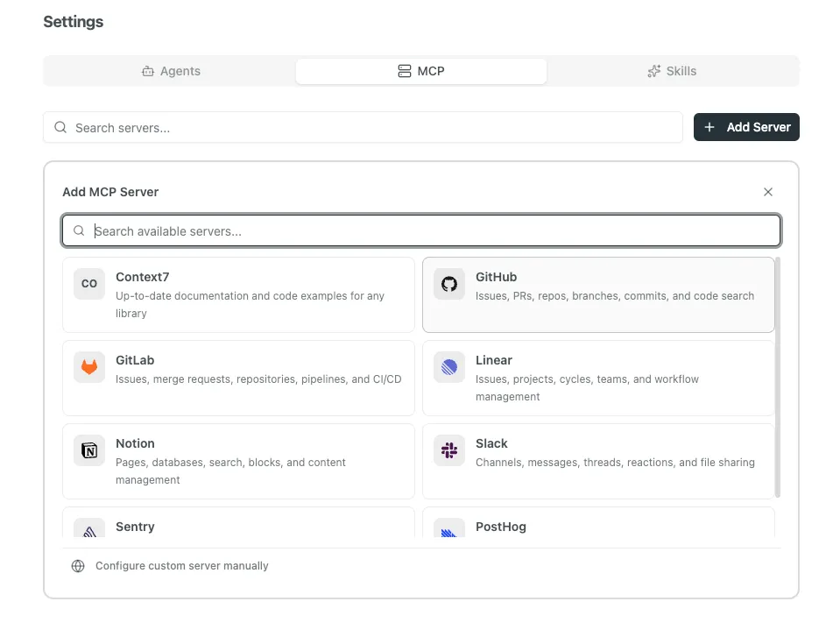This screenshot has width=840, height=630.
Task: Click the Context7 'co' icon
Action: coord(89,284)
